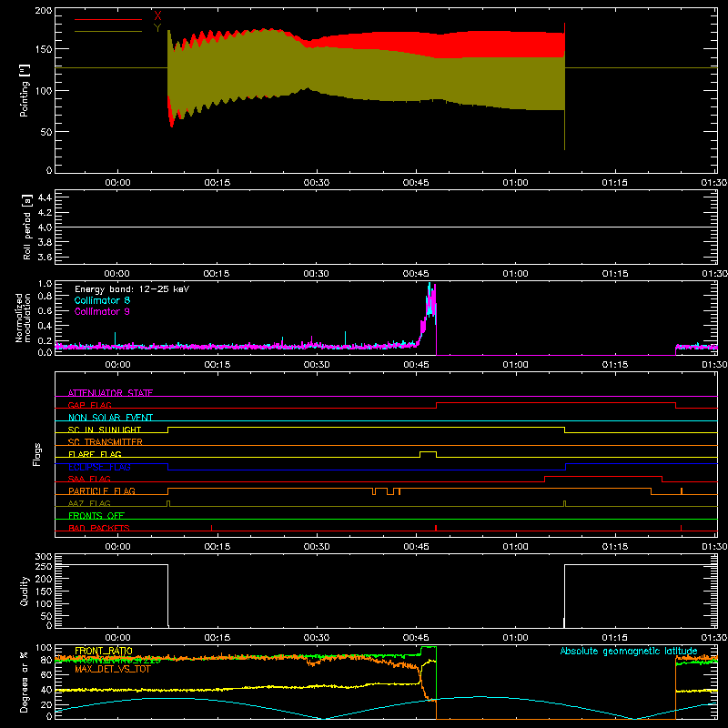Click the FLARE_FLAG label
The width and height of the screenshot is (728, 728).
click(x=95, y=454)
